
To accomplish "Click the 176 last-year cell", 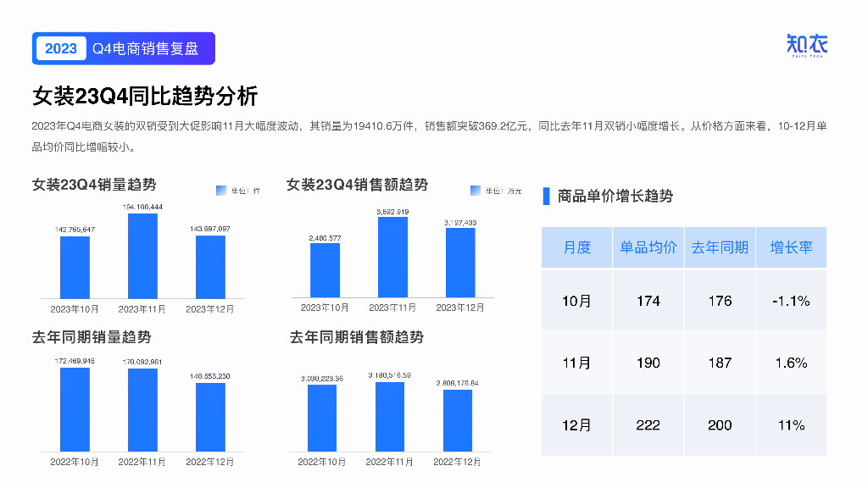I will [x=720, y=301].
